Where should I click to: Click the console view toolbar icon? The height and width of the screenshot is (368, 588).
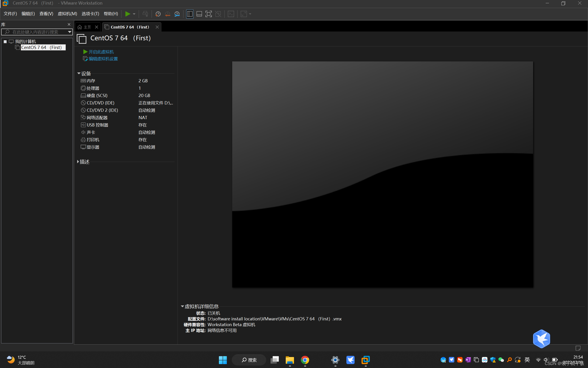(231, 14)
